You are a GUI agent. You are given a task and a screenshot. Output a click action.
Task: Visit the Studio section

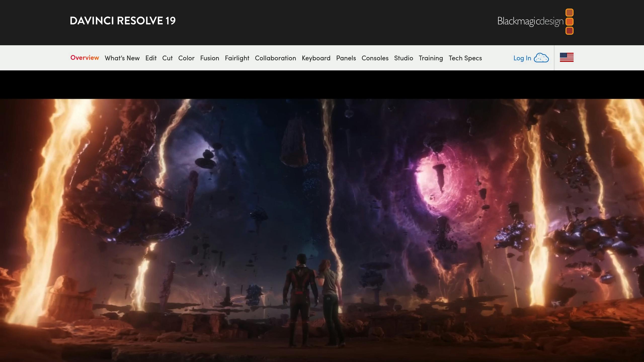tap(404, 58)
